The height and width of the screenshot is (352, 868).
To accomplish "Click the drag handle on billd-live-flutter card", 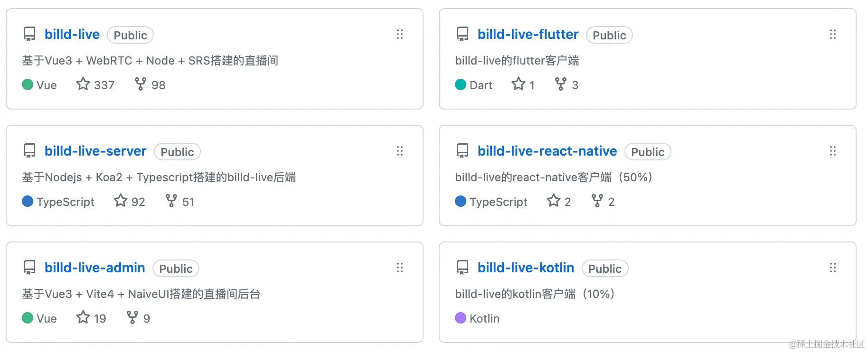I will 833,34.
